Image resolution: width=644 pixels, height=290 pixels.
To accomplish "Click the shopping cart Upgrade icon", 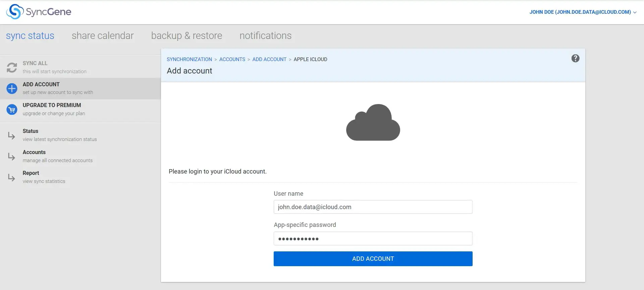I will point(12,109).
